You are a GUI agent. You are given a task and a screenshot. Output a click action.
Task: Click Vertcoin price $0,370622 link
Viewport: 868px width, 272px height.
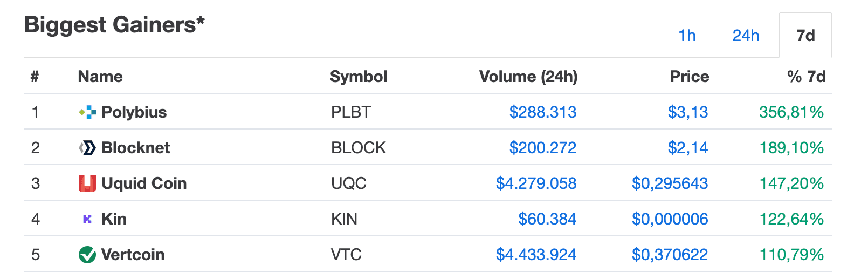pyautogui.click(x=670, y=255)
